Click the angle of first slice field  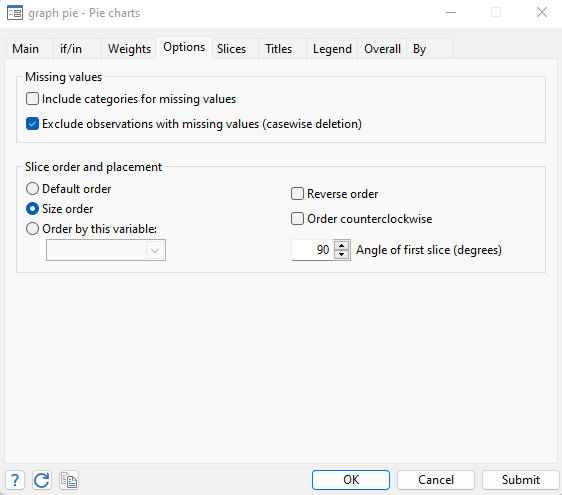pos(313,250)
